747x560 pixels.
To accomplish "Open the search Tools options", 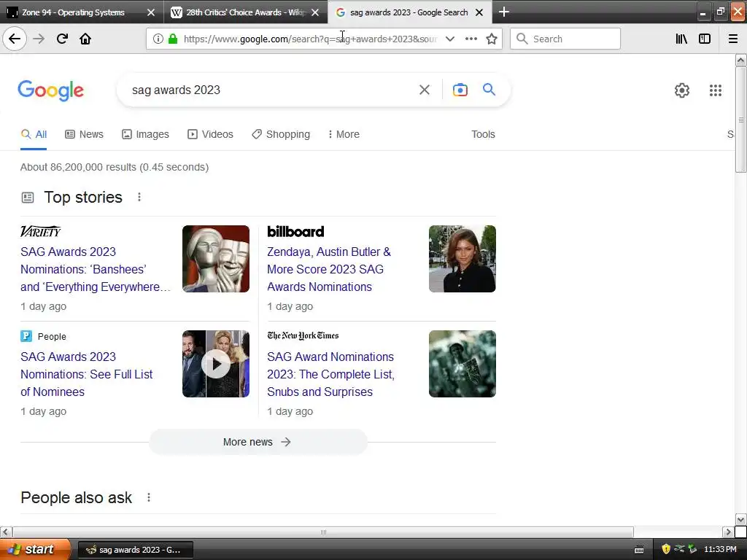I will 483,134.
